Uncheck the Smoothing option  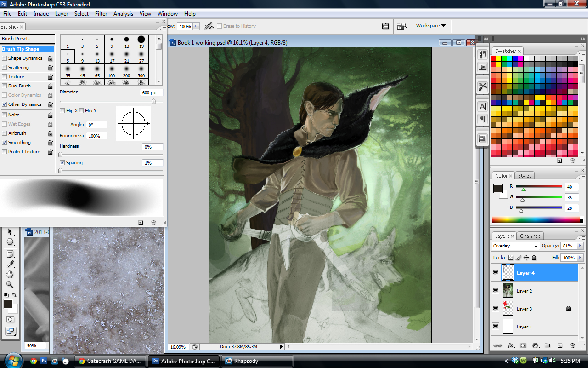click(5, 143)
